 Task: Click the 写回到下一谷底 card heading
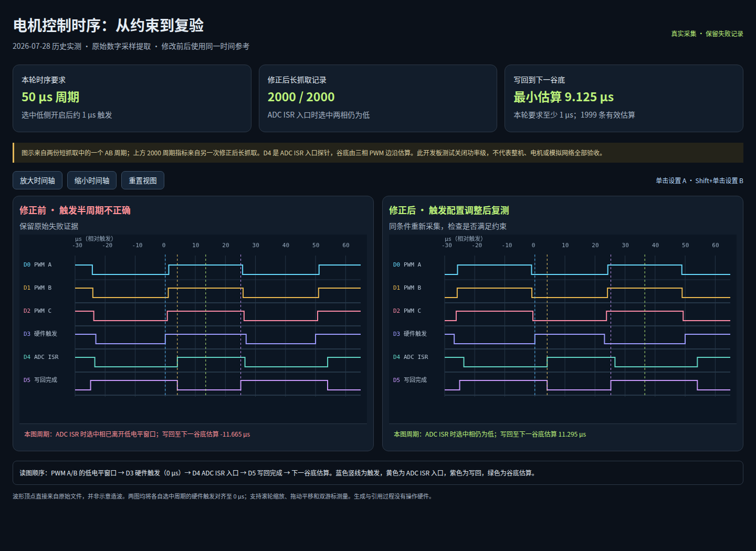point(539,80)
